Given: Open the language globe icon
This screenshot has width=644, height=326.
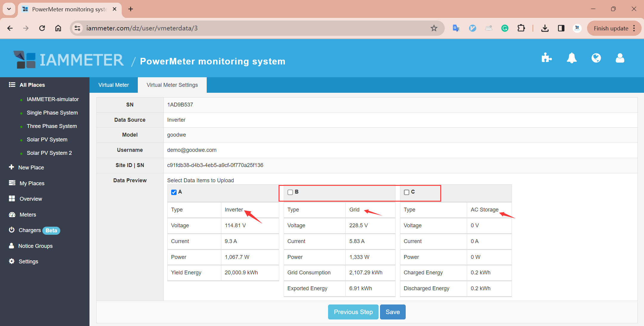Looking at the screenshot, I should (x=596, y=58).
